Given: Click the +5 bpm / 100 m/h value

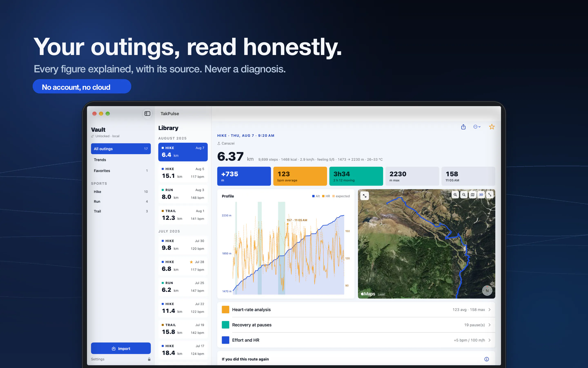Looking at the screenshot, I should tap(469, 340).
